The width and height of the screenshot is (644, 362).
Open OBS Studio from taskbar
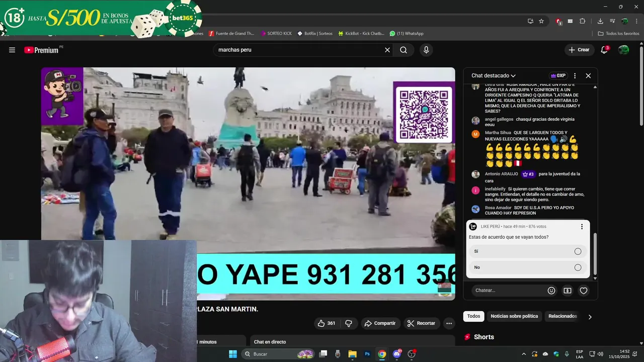pyautogui.click(x=412, y=354)
